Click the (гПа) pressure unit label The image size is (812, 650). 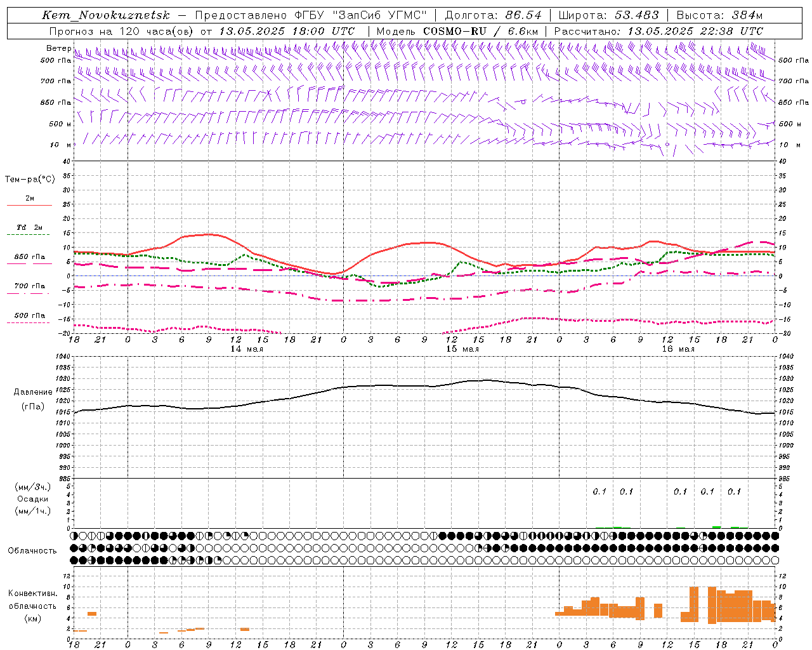coord(33,407)
